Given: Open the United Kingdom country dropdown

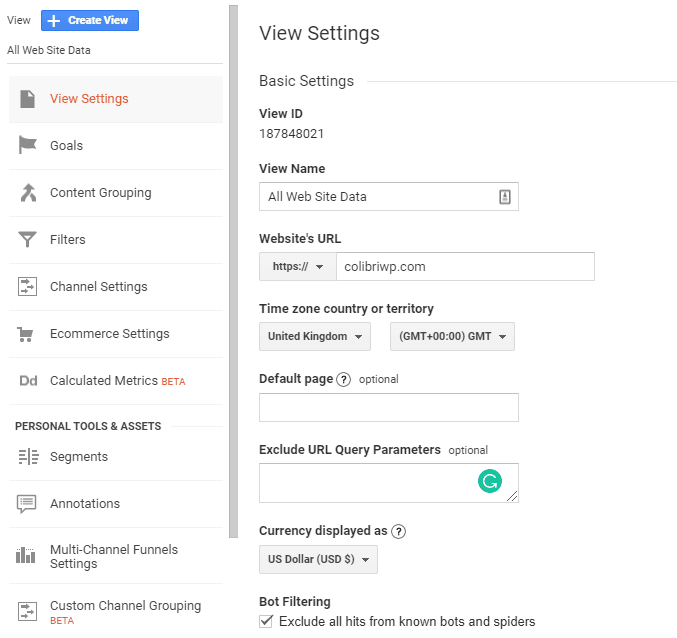Looking at the screenshot, I should tap(314, 337).
